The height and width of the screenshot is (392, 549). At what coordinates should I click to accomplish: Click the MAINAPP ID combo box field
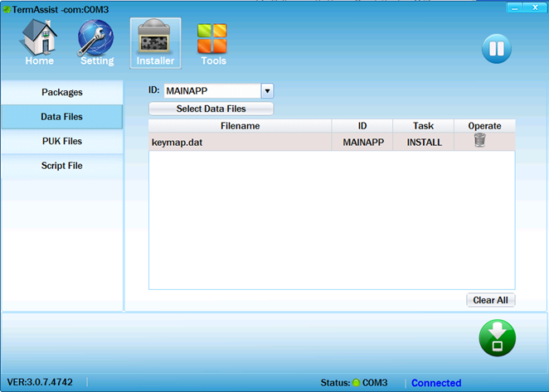pos(211,91)
